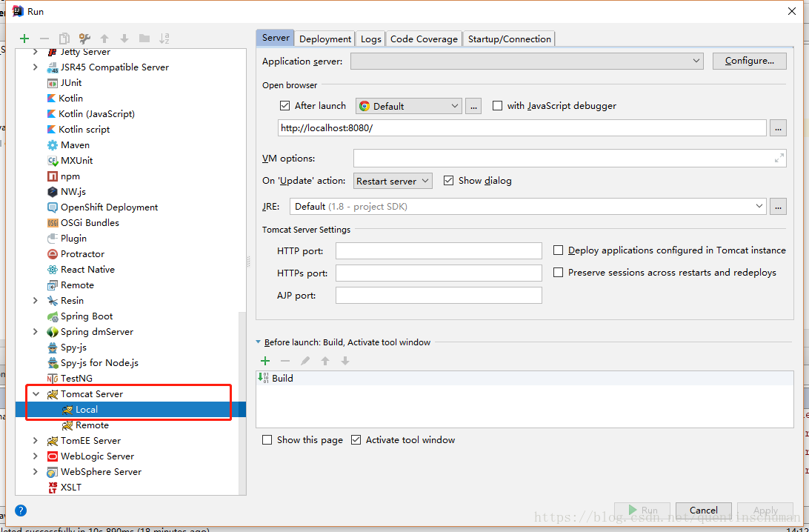
Task: Select NW.js in the list
Action: click(x=73, y=192)
